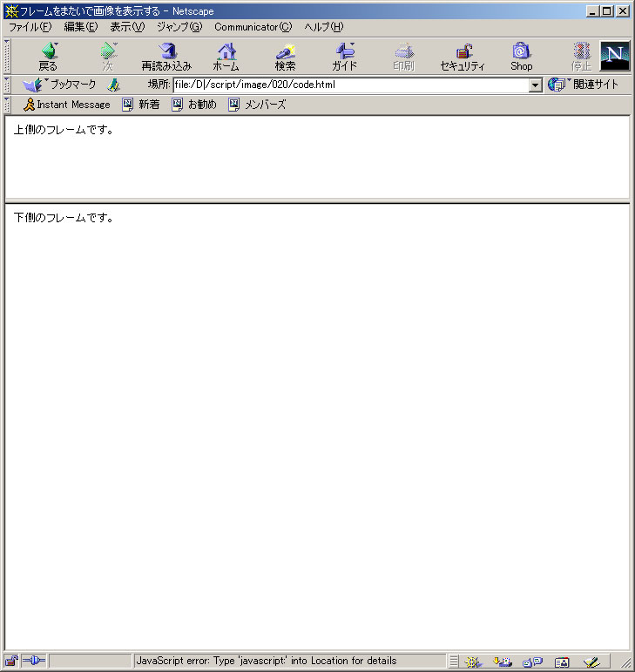Open Composer icon in component bar
Screen dimensions: 635x672
pos(591,662)
